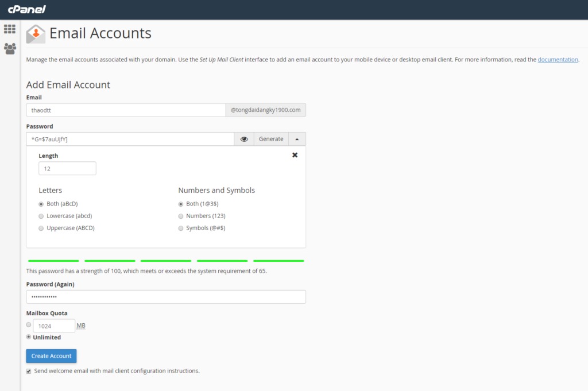The image size is (588, 391).
Task: Click the Numbers and Symbols heading
Action: [216, 191]
